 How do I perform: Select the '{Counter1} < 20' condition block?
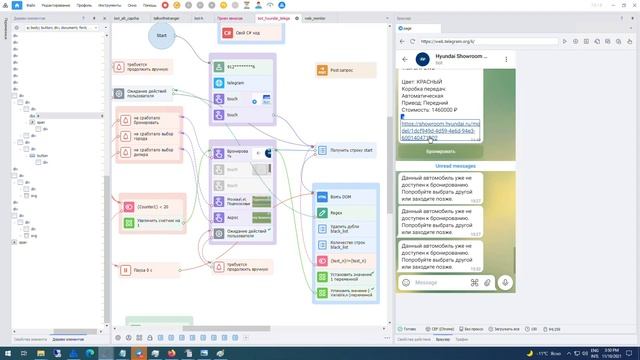pos(153,207)
